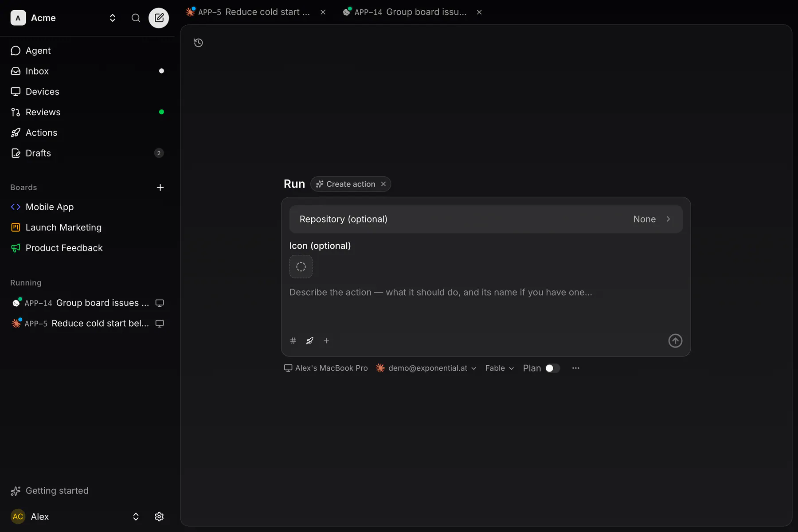Image resolution: width=798 pixels, height=532 pixels.
Task: Remove the Create action chip
Action: point(383,184)
